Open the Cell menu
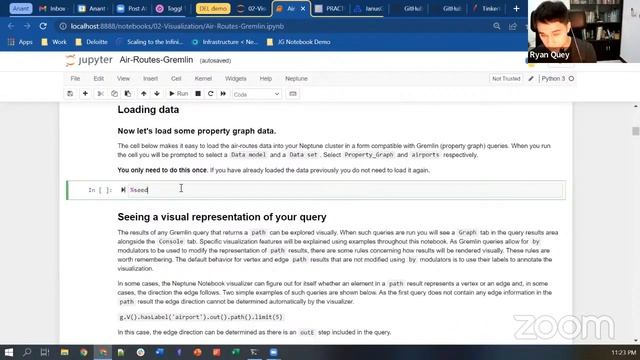Screen dimensions: 640x360 coord(176,78)
